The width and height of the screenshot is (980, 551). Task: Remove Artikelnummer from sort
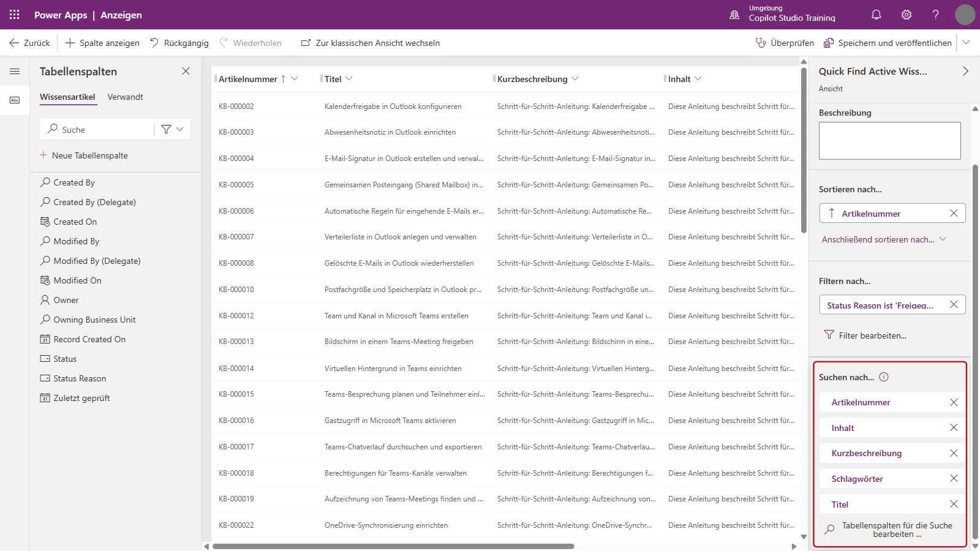tap(954, 213)
